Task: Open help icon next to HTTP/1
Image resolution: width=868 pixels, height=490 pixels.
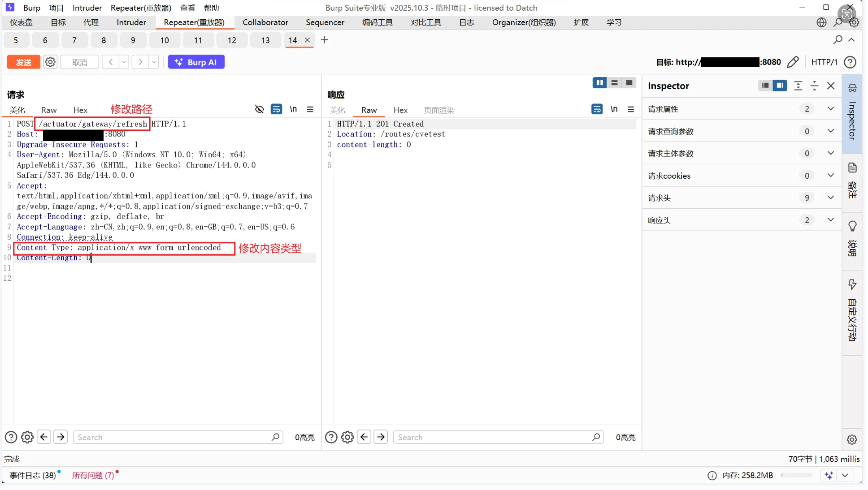Action: click(850, 62)
